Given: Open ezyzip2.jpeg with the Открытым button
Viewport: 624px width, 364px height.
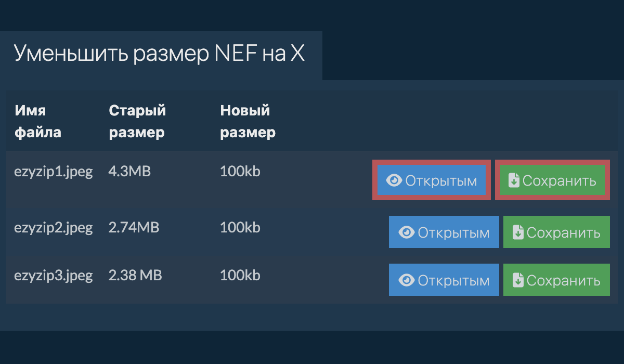Looking at the screenshot, I should coord(444,232).
